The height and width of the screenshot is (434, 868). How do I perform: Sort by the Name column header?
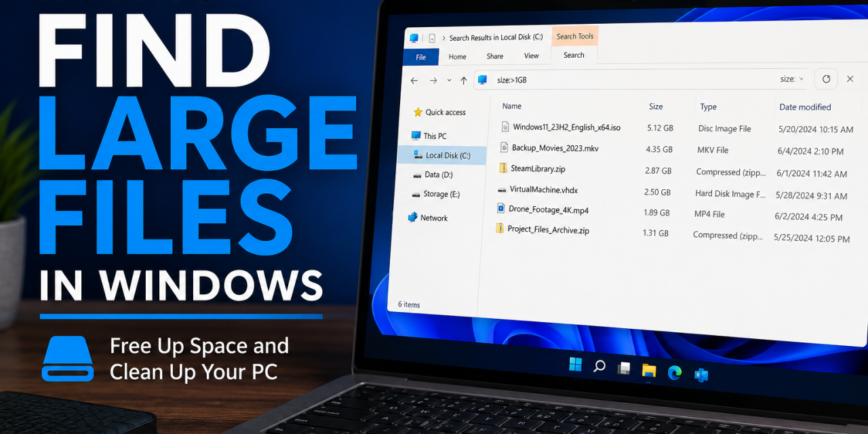coord(512,106)
